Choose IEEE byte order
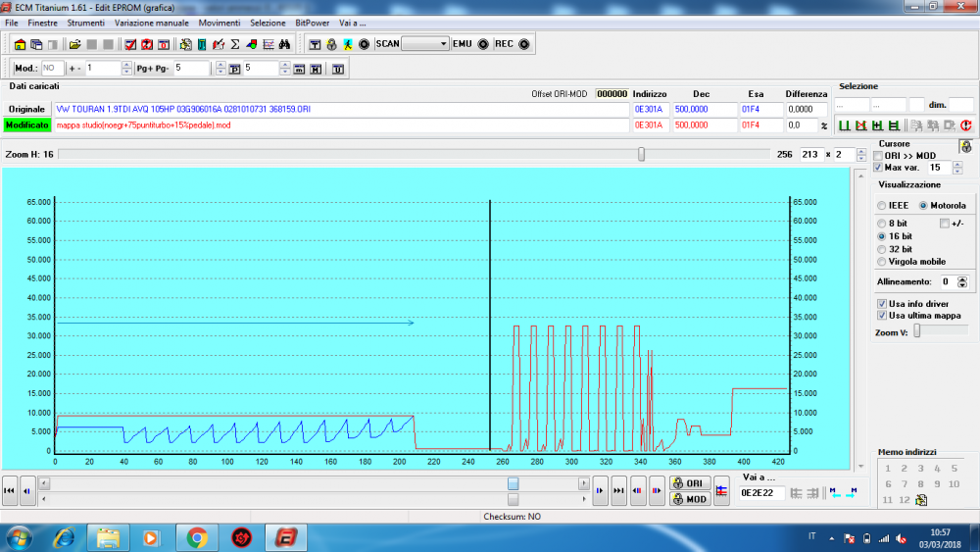This screenshot has width=980, height=552. tap(882, 206)
